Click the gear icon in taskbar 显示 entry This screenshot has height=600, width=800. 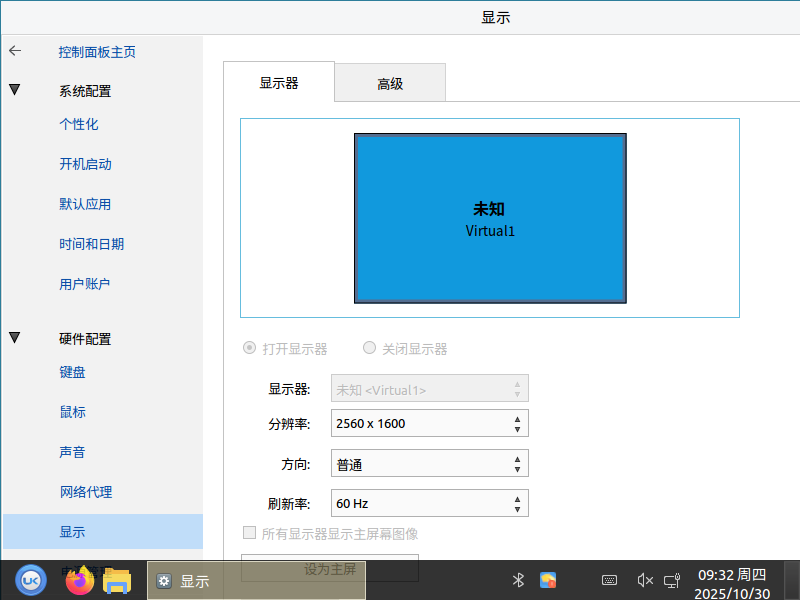[164, 581]
